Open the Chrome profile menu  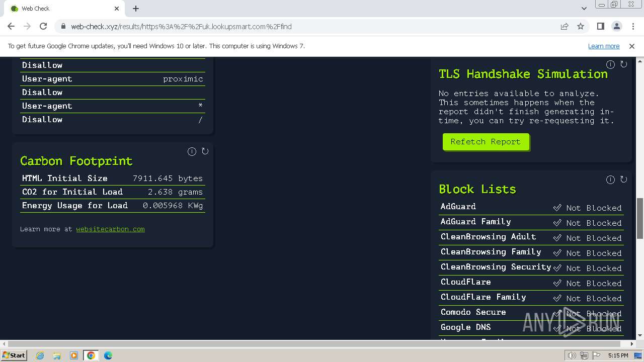click(x=616, y=26)
